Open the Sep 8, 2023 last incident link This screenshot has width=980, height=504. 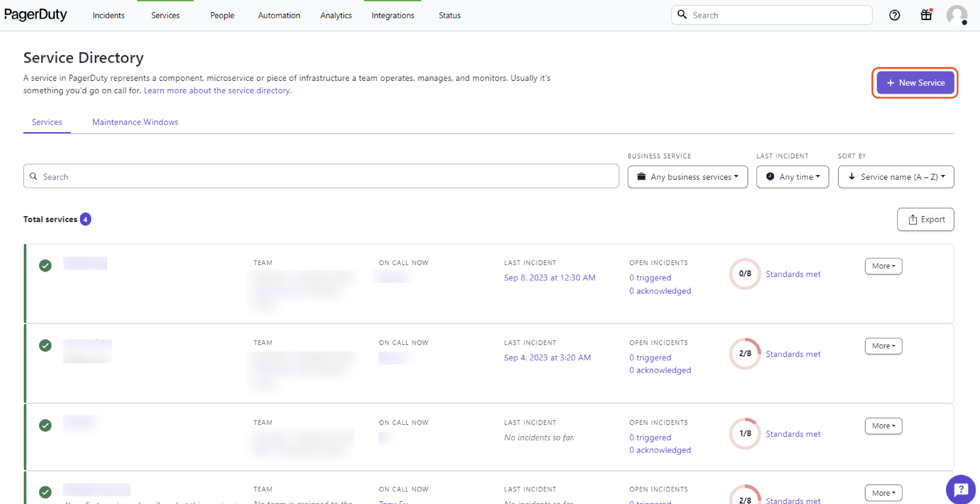click(x=549, y=278)
